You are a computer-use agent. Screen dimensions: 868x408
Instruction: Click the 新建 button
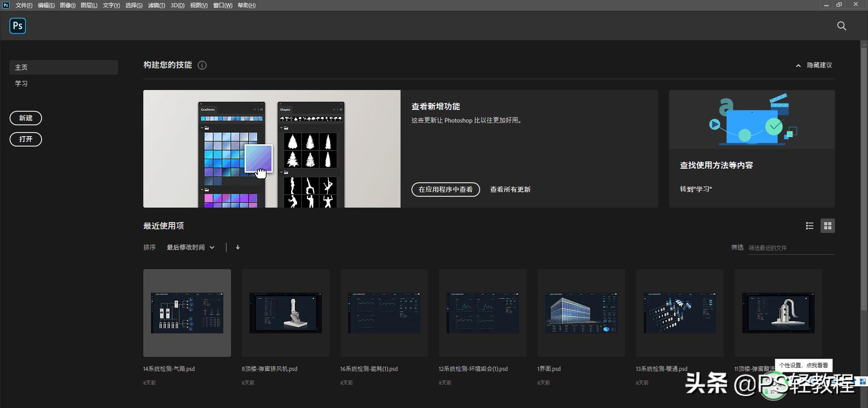pyautogui.click(x=26, y=118)
